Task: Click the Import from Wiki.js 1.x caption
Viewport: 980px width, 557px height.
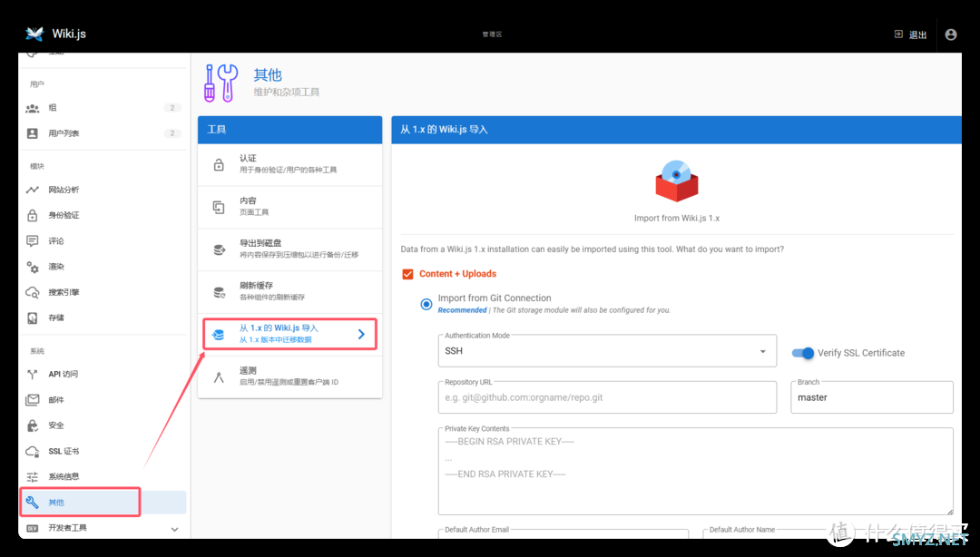Action: (677, 219)
